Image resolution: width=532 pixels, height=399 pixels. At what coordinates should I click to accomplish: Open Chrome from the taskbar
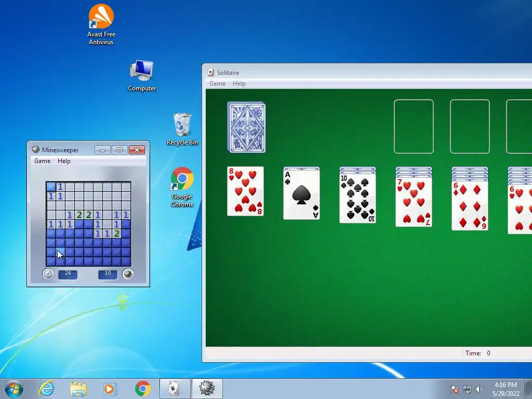pyautogui.click(x=142, y=389)
